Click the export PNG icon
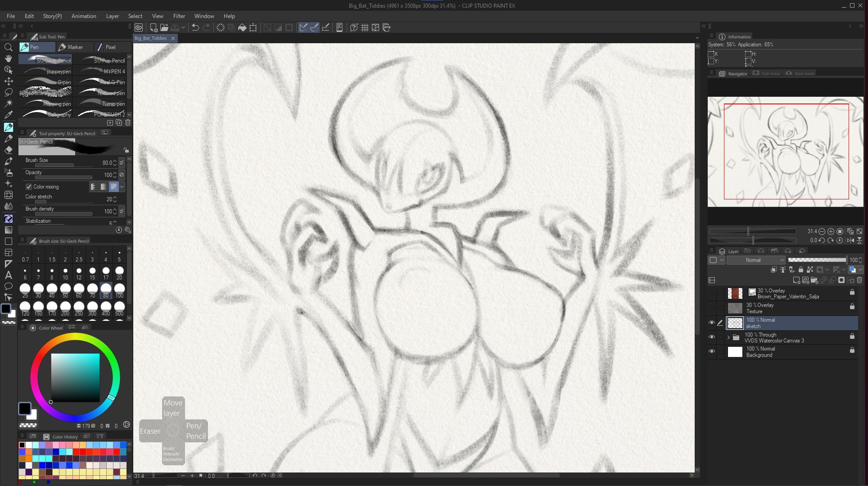The width and height of the screenshot is (868, 486). point(386,27)
